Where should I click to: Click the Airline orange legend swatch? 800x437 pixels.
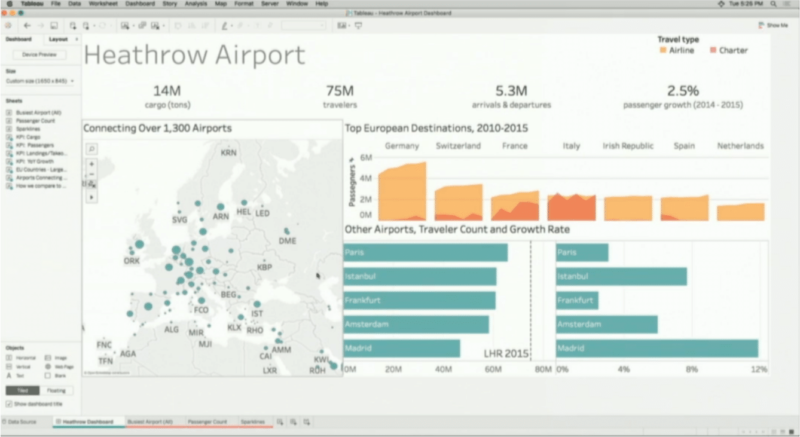click(663, 50)
